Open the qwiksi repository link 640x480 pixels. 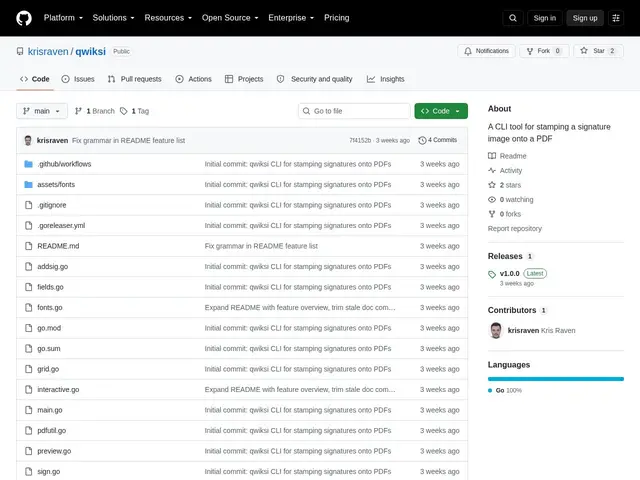[90, 51]
